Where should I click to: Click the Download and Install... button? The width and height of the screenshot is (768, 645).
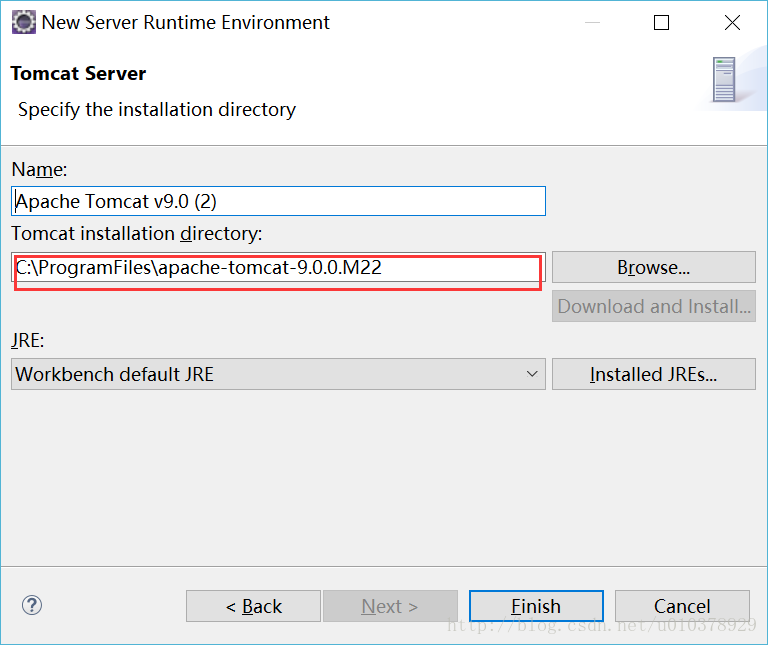pyautogui.click(x=654, y=307)
